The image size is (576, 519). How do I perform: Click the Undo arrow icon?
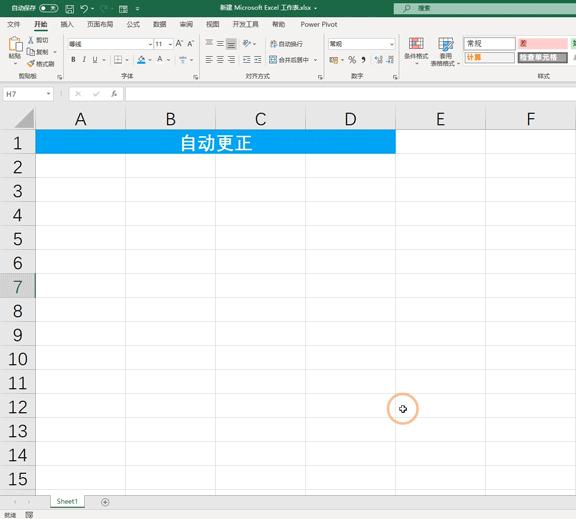84,8
